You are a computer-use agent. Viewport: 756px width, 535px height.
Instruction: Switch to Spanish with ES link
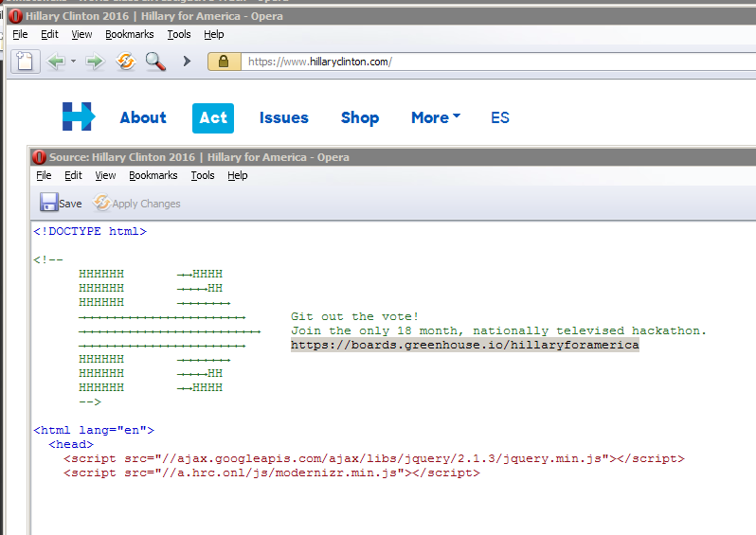point(500,117)
